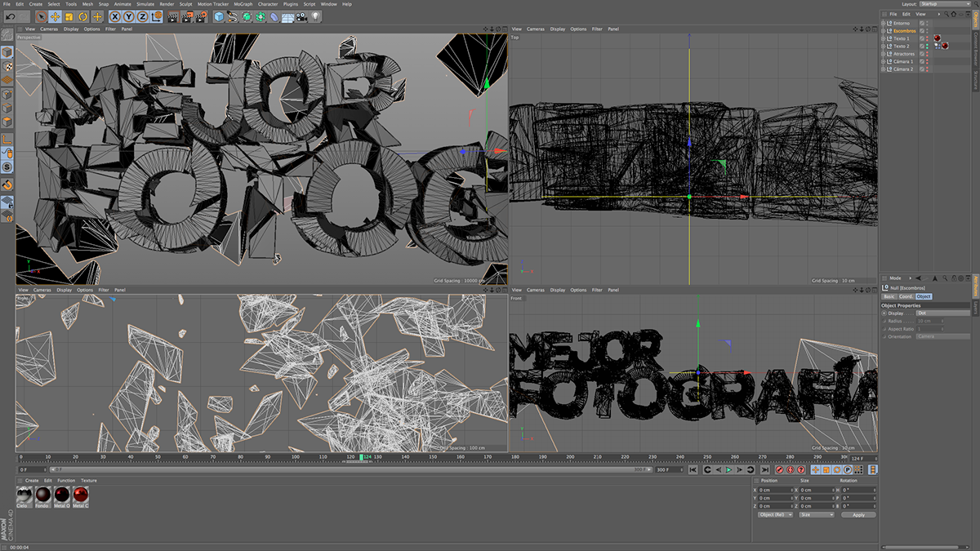Toggle Texto 2 green visibility dots
The height and width of the screenshot is (551, 980).
[x=926, y=47]
